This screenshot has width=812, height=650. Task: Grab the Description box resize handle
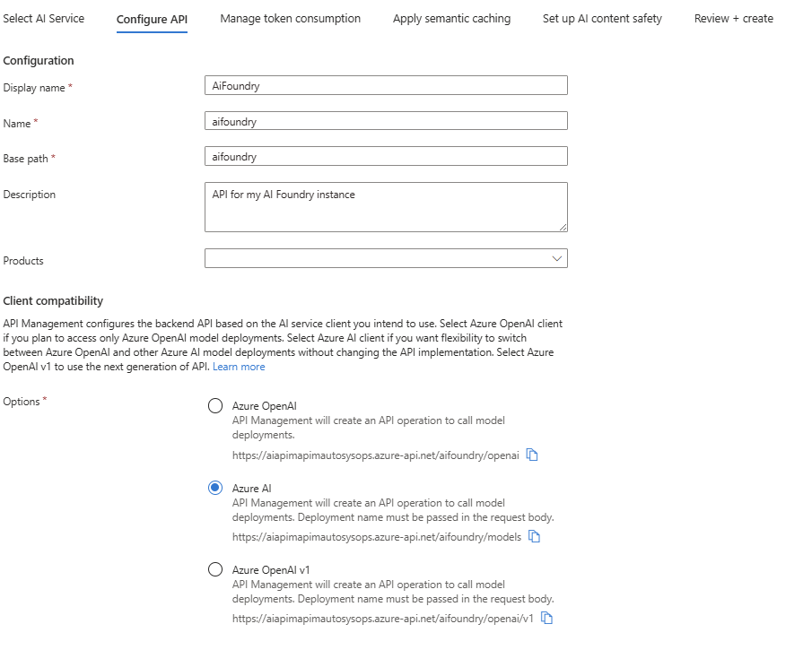563,227
